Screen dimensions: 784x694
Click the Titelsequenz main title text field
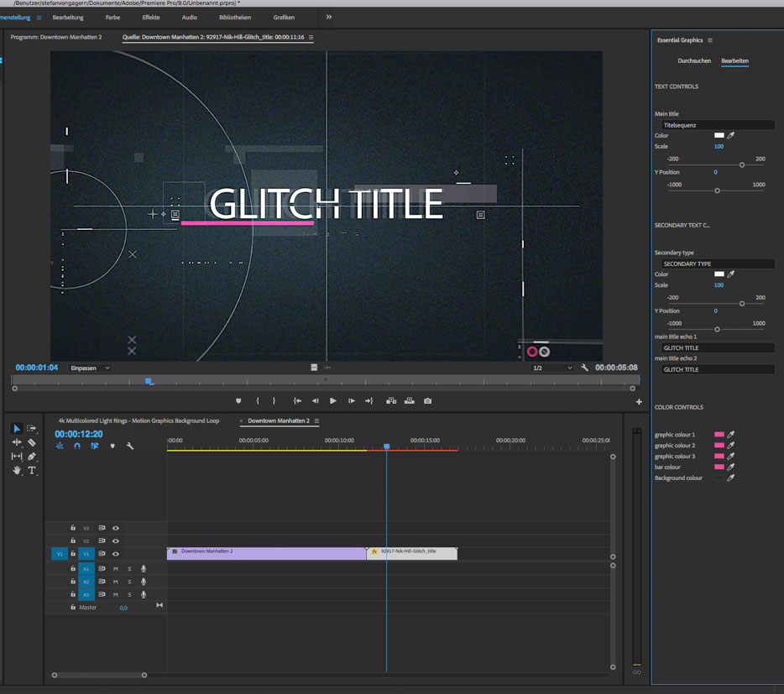[x=717, y=125]
